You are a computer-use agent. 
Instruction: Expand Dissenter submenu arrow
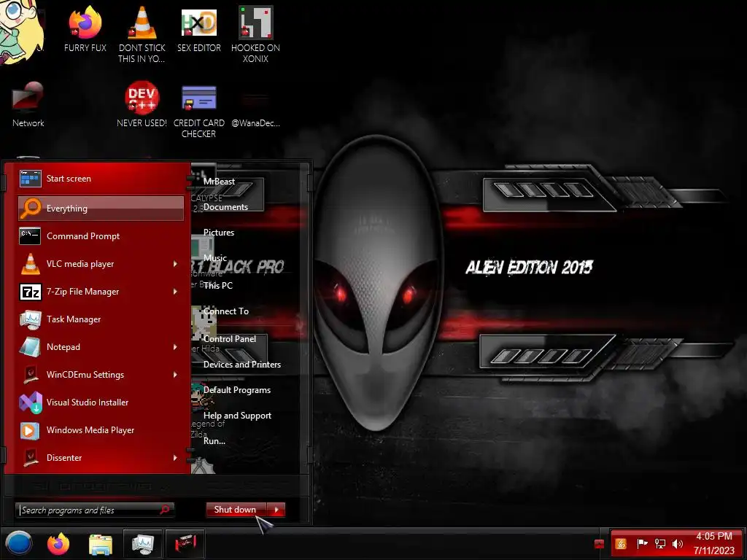pos(175,458)
